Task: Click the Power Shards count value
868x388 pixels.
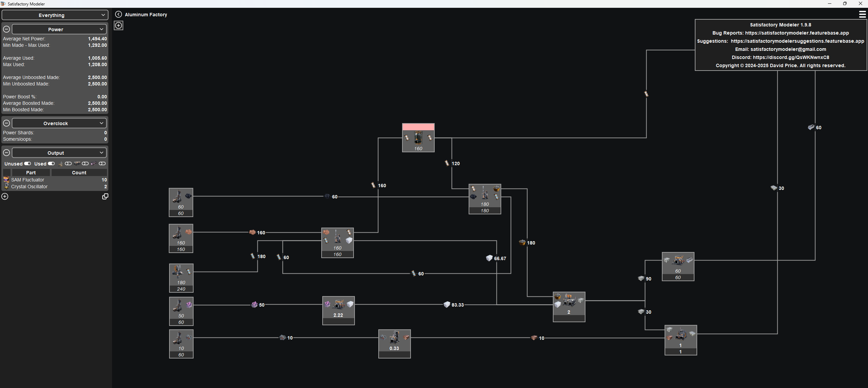Action: tap(106, 133)
